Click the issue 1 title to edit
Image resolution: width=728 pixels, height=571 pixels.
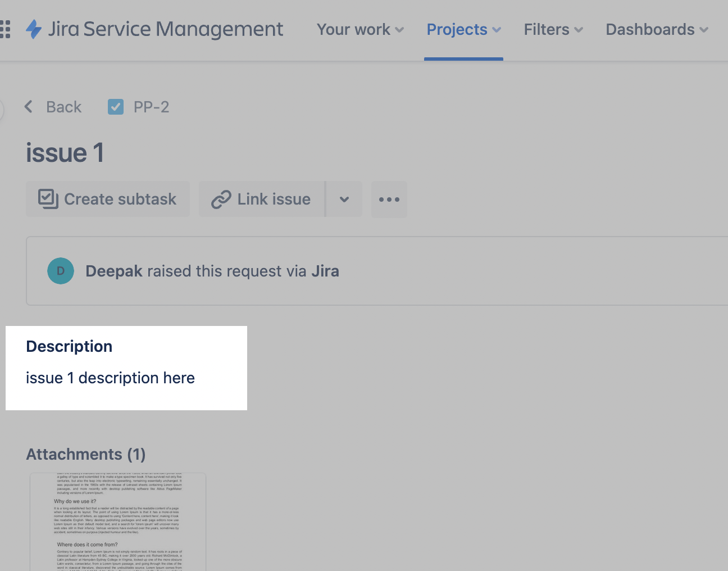65,153
